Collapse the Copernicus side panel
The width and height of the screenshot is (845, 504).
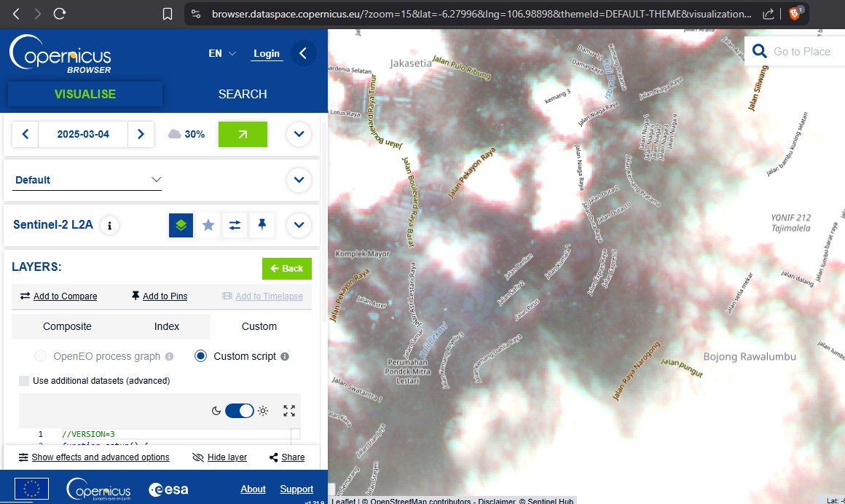point(304,53)
